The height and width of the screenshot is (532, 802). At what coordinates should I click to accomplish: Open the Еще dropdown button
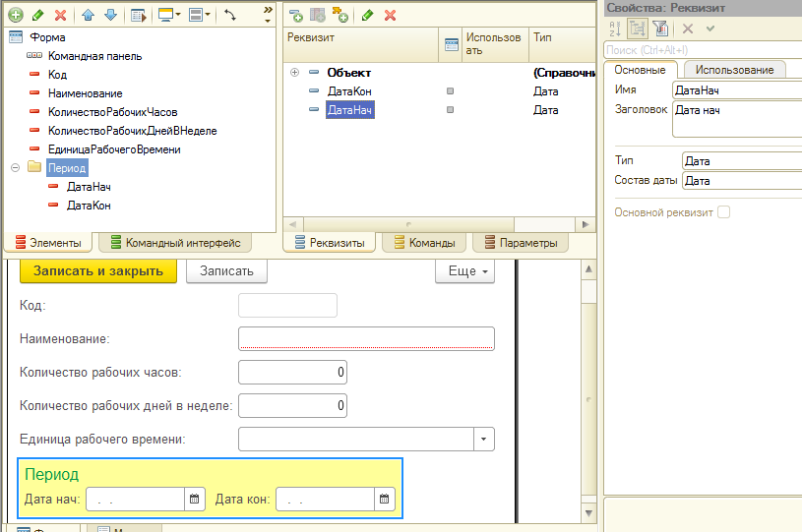point(464,271)
